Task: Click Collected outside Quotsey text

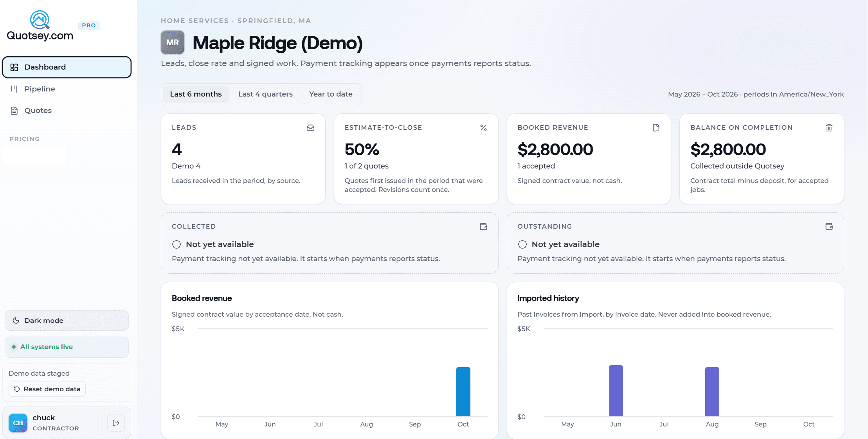Action: tap(737, 166)
